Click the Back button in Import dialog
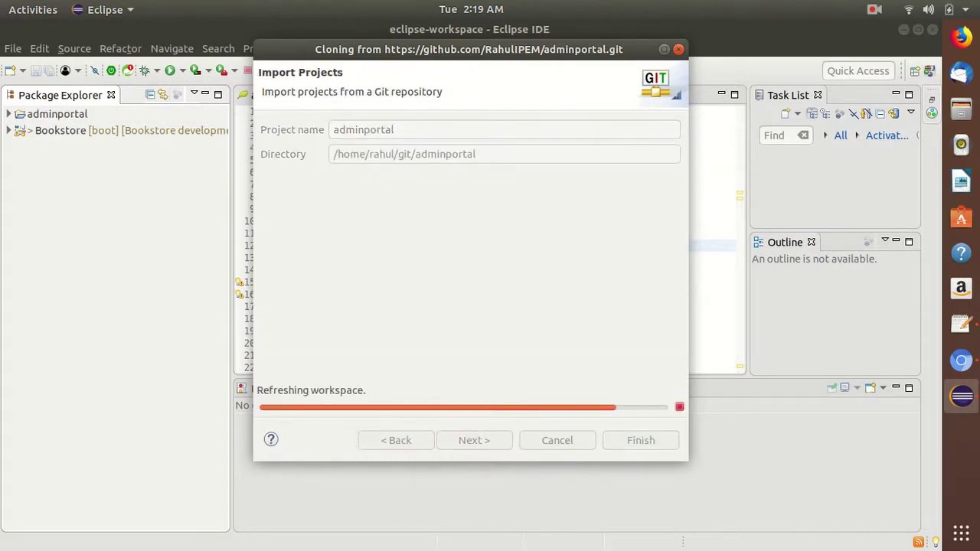Screen dimensions: 980x551 (x=396, y=440)
